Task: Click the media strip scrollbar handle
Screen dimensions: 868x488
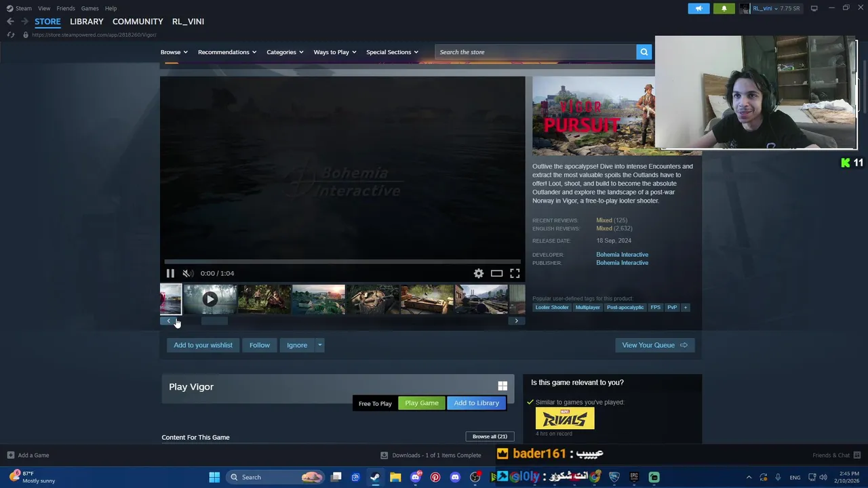Action: pyautogui.click(x=214, y=321)
